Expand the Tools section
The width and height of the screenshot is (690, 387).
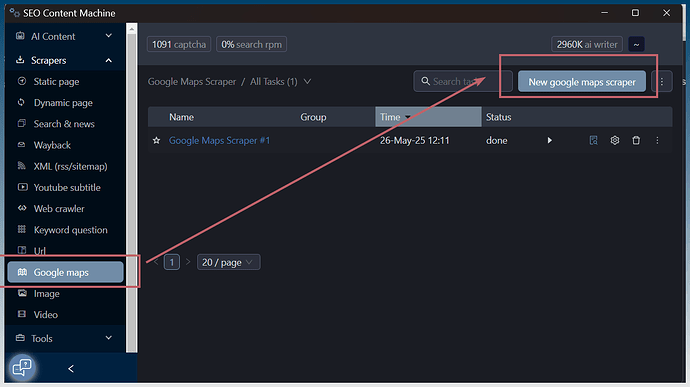tap(64, 338)
